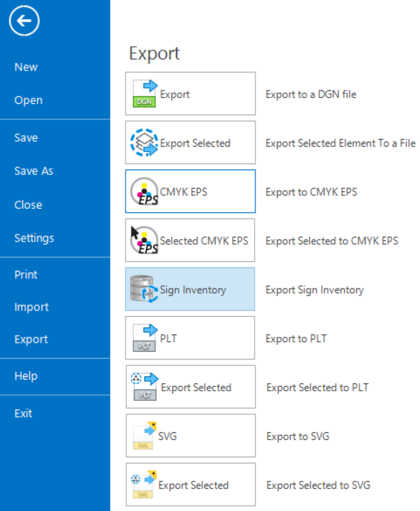
Task: Click the Export Selected to SVG icon
Action: click(x=144, y=485)
